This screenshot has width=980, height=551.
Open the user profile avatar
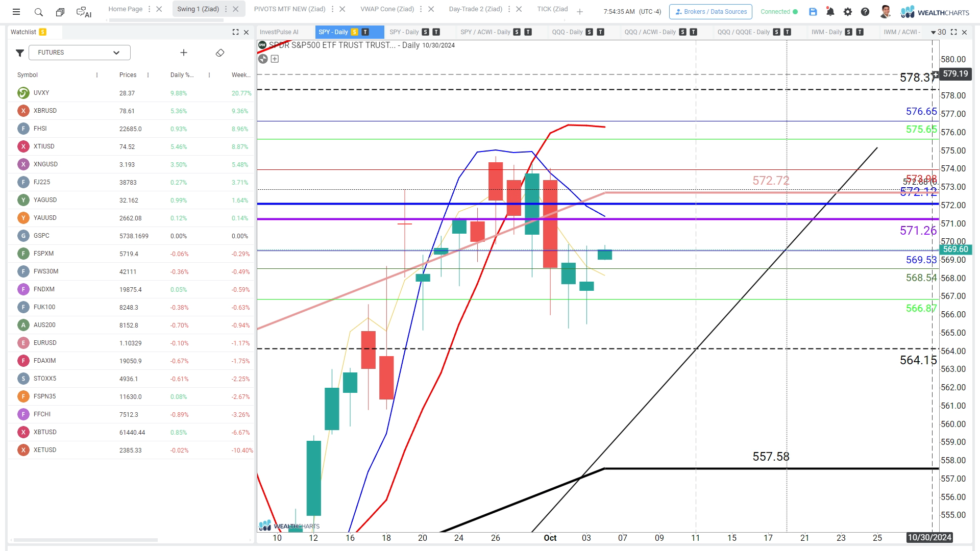point(886,12)
